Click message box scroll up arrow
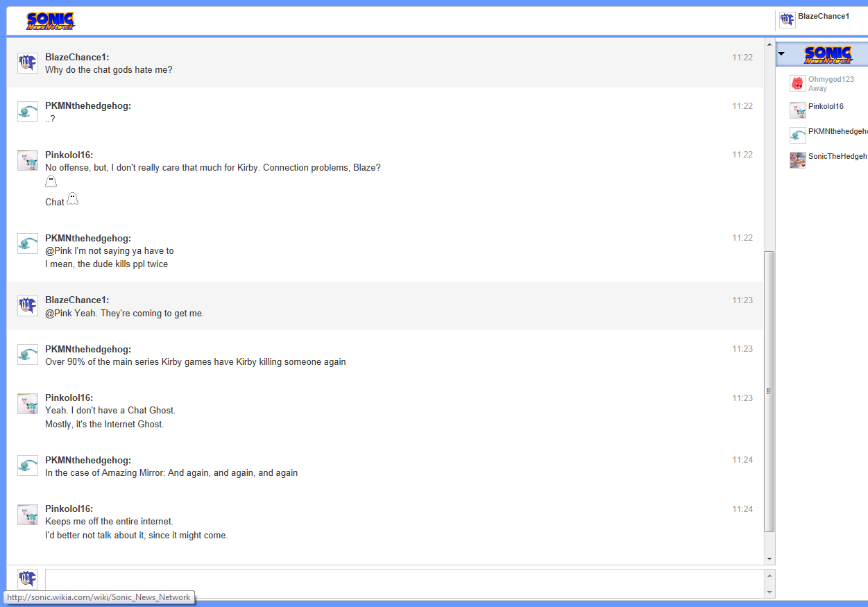The image size is (868, 607). coord(769,576)
